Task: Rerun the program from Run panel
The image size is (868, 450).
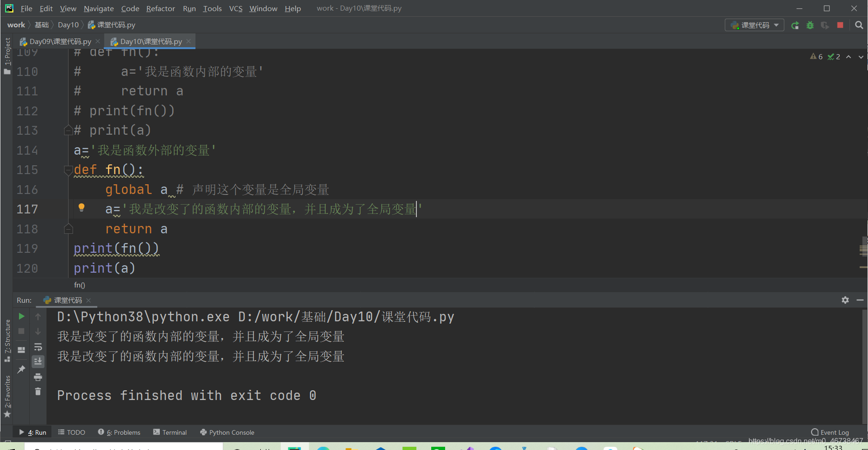Action: coord(21,316)
